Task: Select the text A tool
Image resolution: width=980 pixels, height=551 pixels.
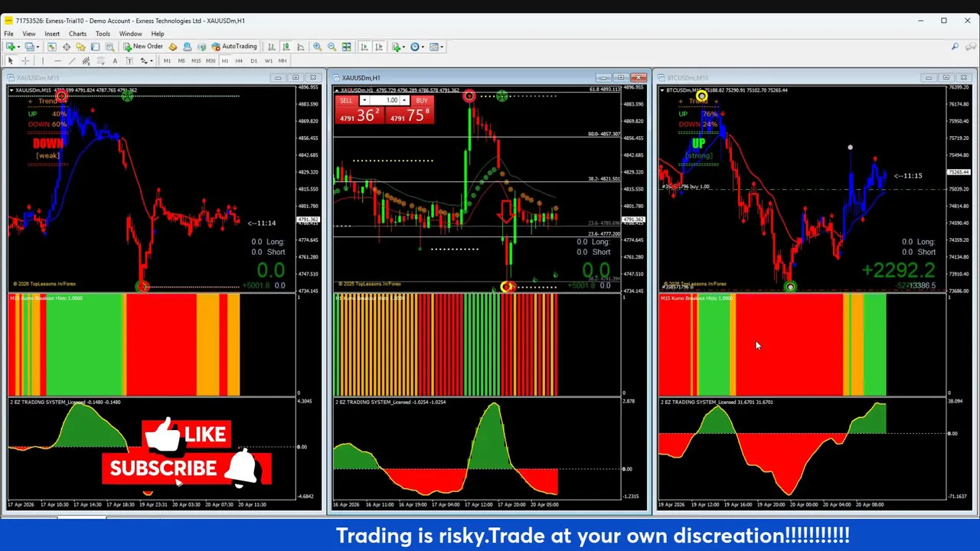Action: (115, 61)
